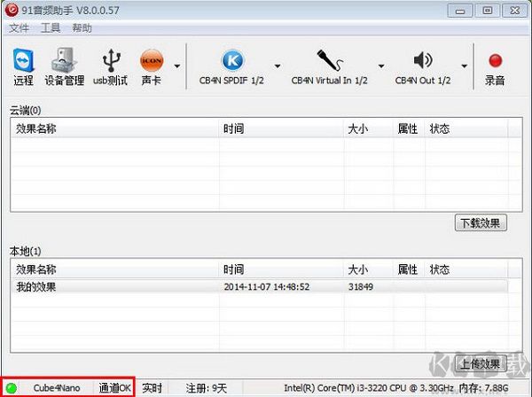Image resolution: width=532 pixels, height=397 pixels.
Task: Sort 云端 list by 时间 column
Action: pos(281,128)
